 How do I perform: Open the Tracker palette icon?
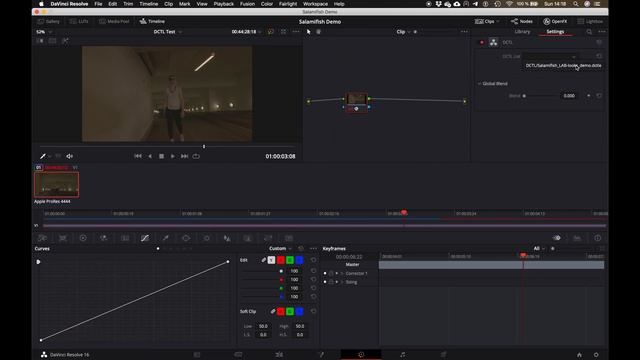coord(207,238)
